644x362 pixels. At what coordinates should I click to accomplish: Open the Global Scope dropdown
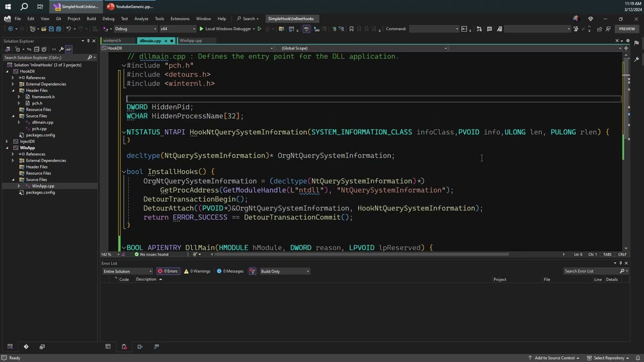click(x=363, y=48)
